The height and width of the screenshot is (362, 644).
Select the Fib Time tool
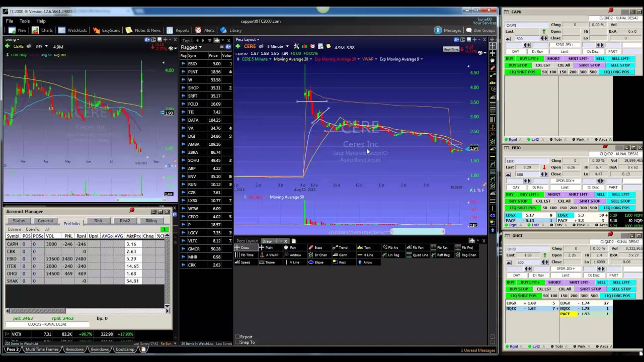coord(247,255)
